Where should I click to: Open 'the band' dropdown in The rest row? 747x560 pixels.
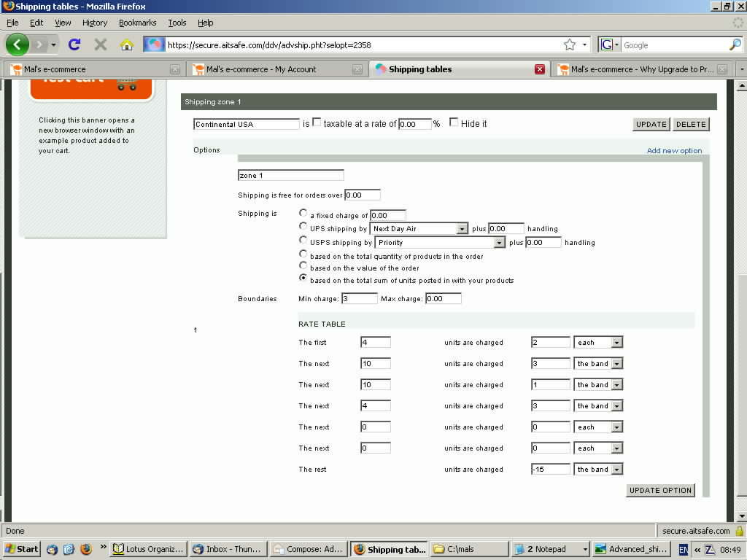[598, 470]
